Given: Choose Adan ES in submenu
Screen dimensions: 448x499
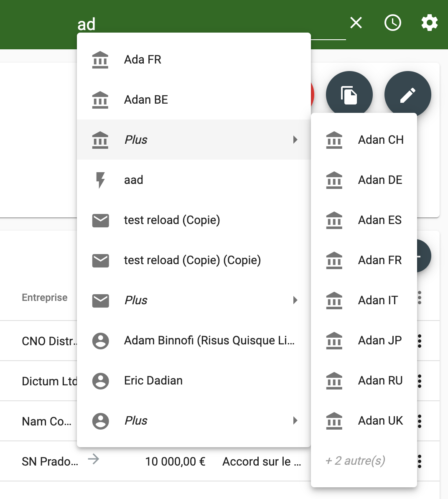Looking at the screenshot, I should (x=364, y=220).
